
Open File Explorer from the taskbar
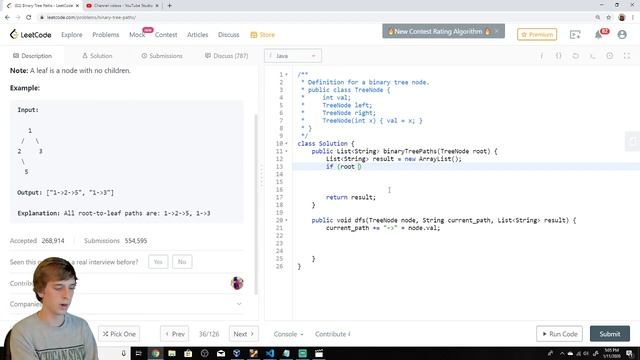pyautogui.click(x=172, y=353)
